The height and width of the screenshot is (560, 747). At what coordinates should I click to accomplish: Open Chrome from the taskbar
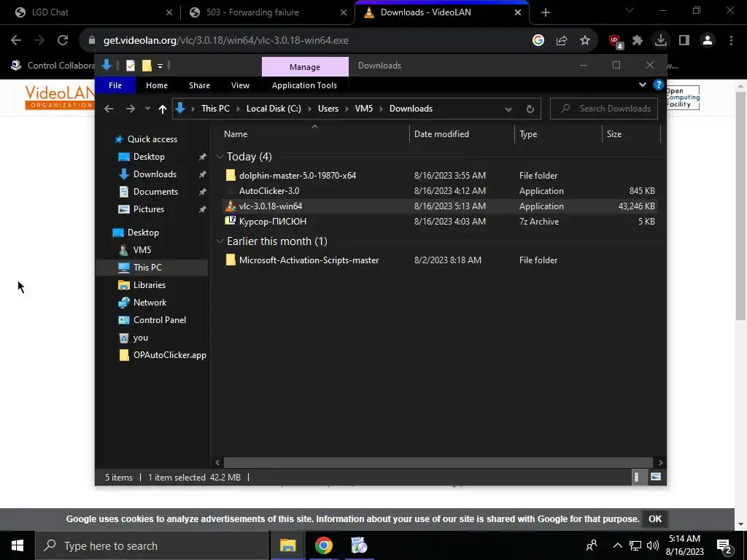point(323,545)
